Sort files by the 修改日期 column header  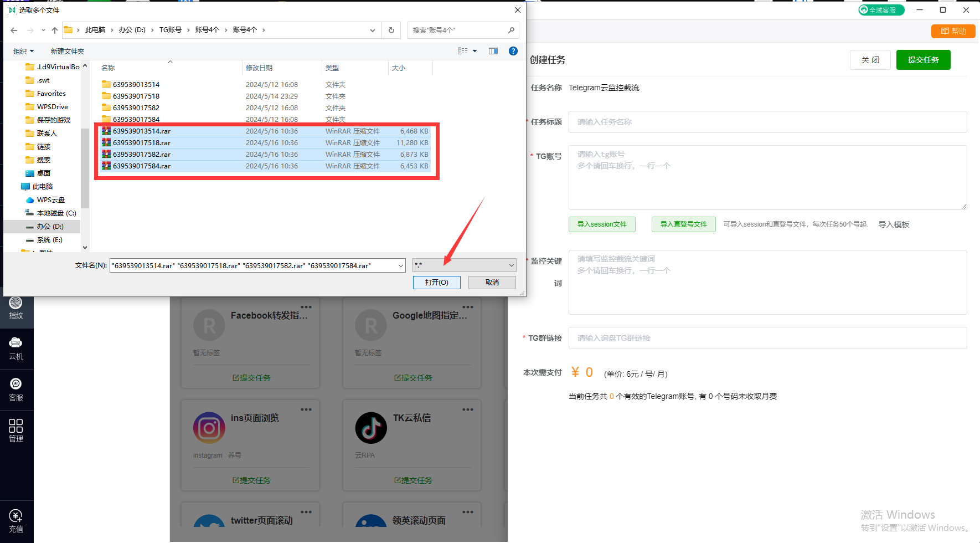click(259, 68)
